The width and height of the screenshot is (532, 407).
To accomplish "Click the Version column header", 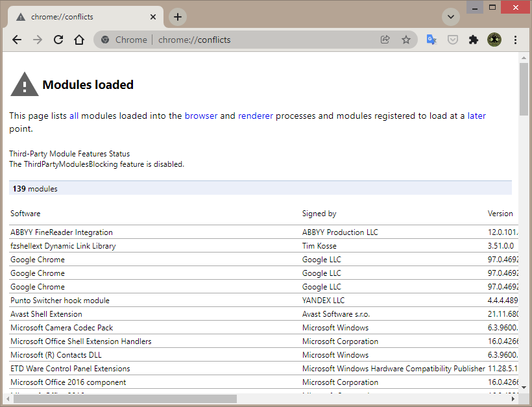I will (x=500, y=214).
